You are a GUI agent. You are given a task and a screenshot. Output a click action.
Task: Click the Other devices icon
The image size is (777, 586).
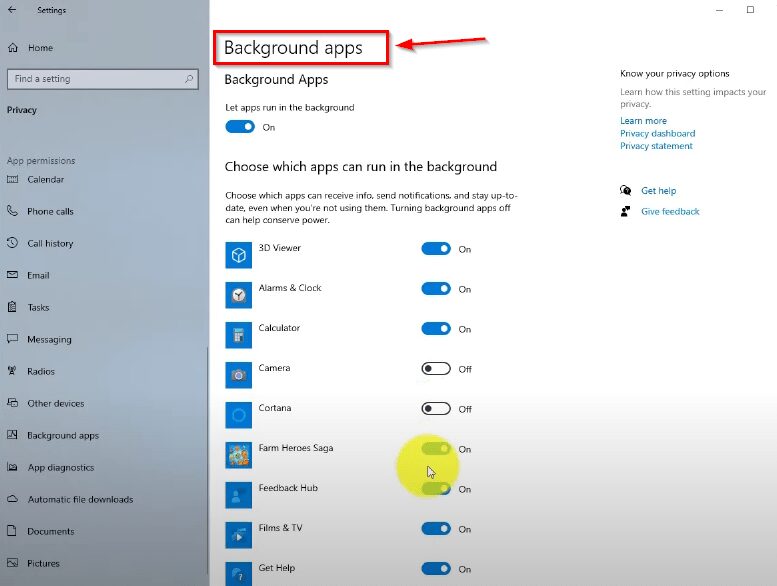point(12,403)
